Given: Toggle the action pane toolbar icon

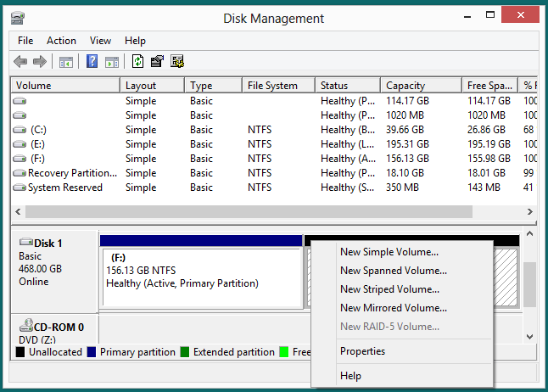Looking at the screenshot, I should (112, 62).
